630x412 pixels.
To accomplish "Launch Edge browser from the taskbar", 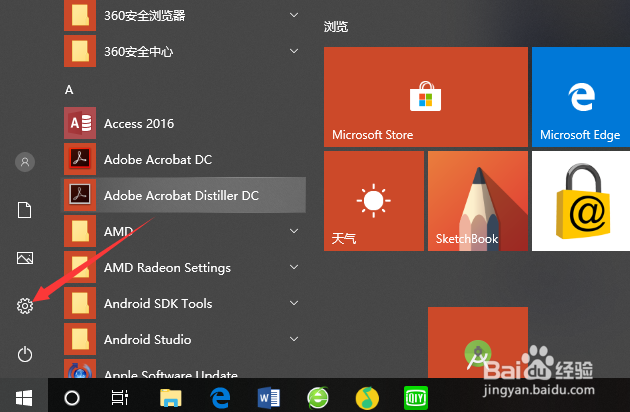I will click(x=220, y=398).
